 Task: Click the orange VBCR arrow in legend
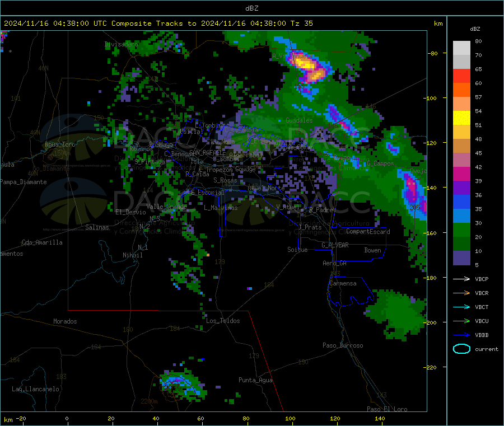point(461,293)
